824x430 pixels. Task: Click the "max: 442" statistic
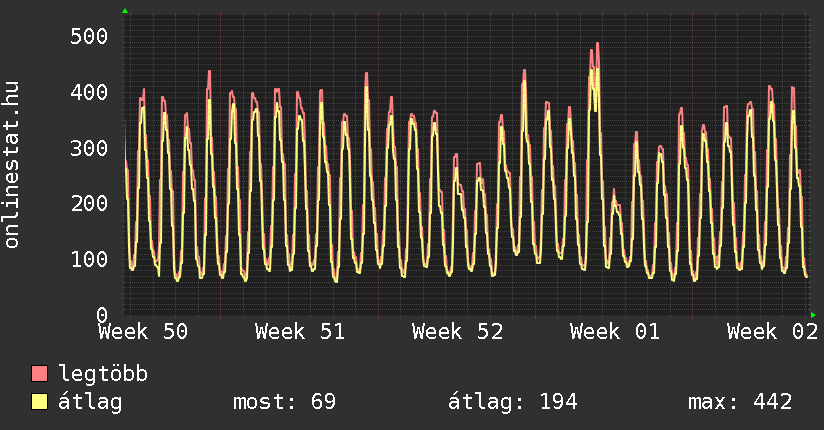(x=740, y=402)
